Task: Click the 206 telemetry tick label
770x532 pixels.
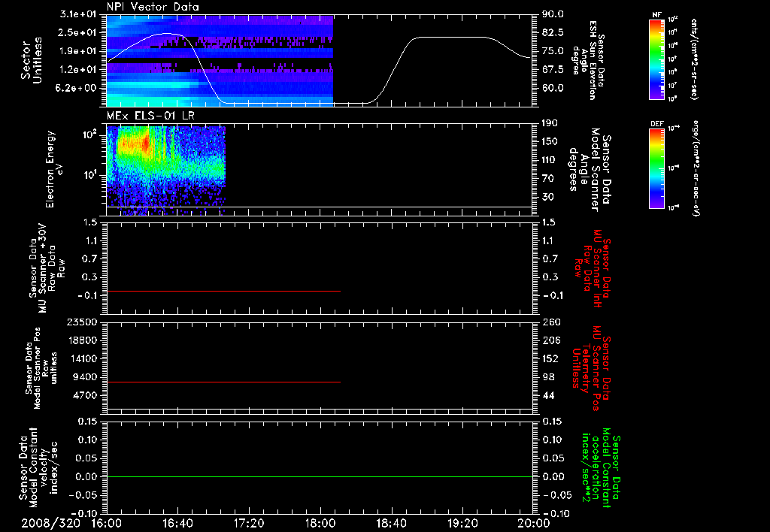Action: (x=550, y=340)
